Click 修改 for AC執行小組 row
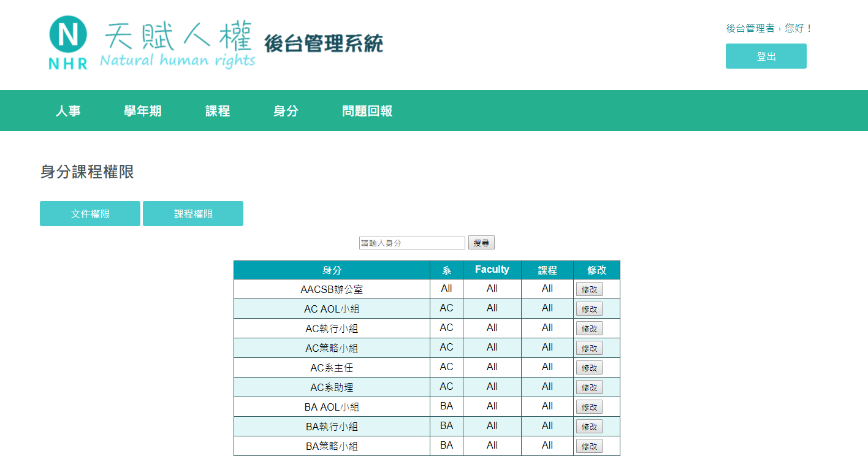 tap(589, 329)
